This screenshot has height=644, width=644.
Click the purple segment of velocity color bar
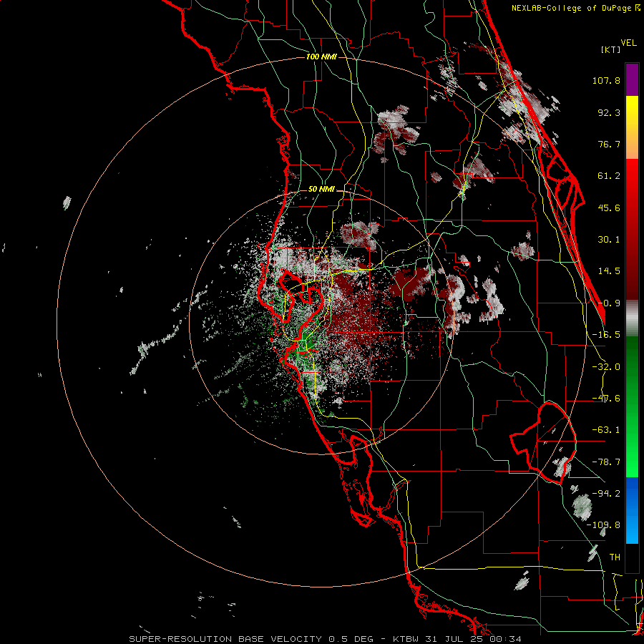click(632, 79)
